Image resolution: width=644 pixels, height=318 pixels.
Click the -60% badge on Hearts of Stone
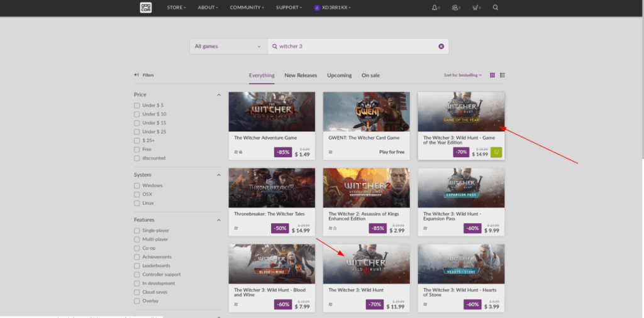tap(472, 304)
